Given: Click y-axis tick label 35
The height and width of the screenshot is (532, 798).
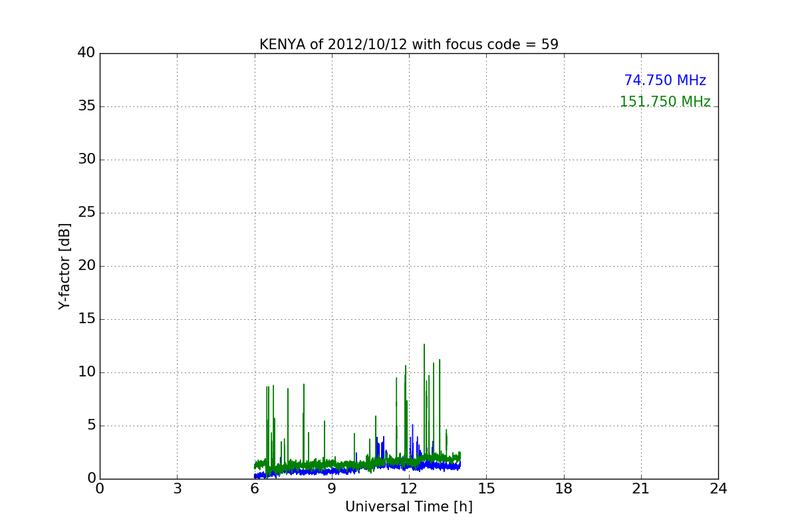Looking at the screenshot, I should coord(86,106).
